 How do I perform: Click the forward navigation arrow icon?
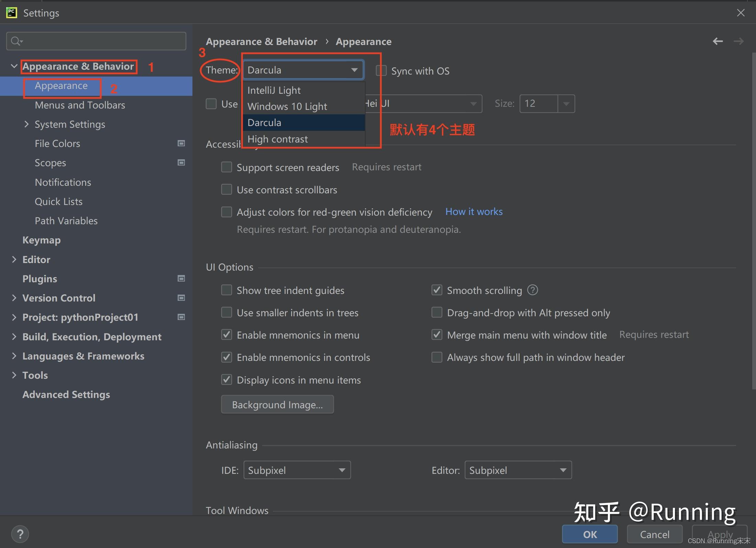[738, 42]
